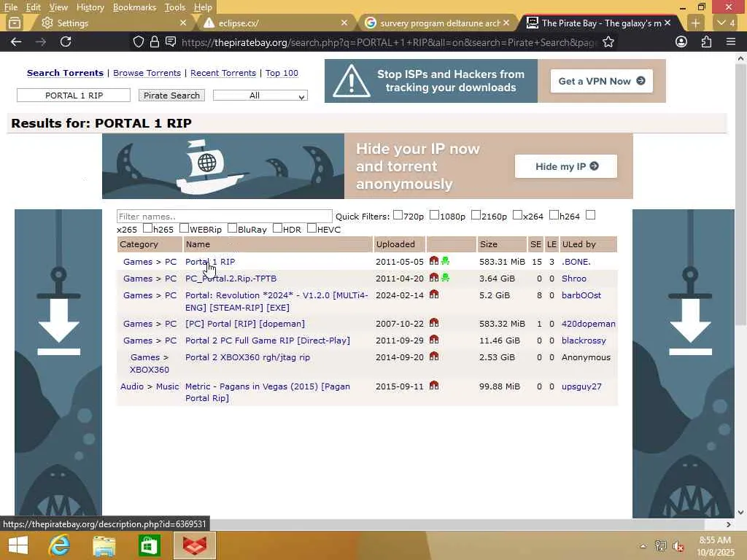Check the HEVC filter box
The width and height of the screenshot is (747, 560).
[311, 228]
